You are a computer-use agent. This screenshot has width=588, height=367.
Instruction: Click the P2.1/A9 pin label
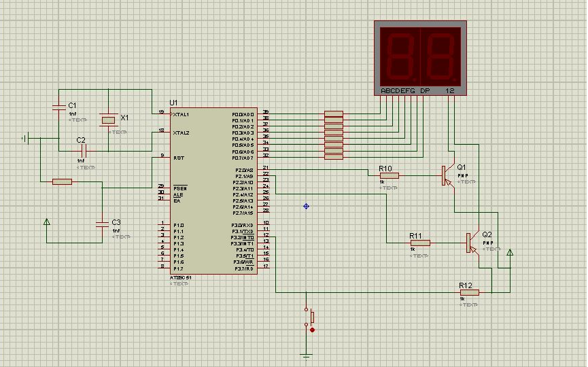point(244,176)
